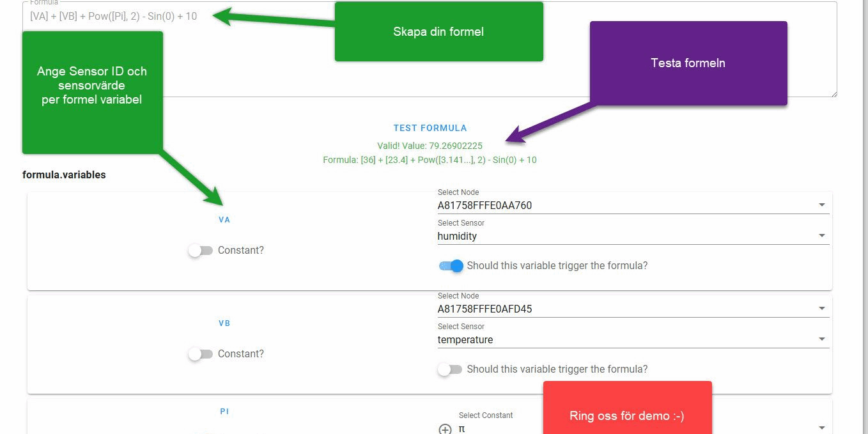Viewport: 868px width, 434px height.
Task: Open Select Node dropdown showing A81758FFFE0AFD45
Action: click(x=633, y=309)
